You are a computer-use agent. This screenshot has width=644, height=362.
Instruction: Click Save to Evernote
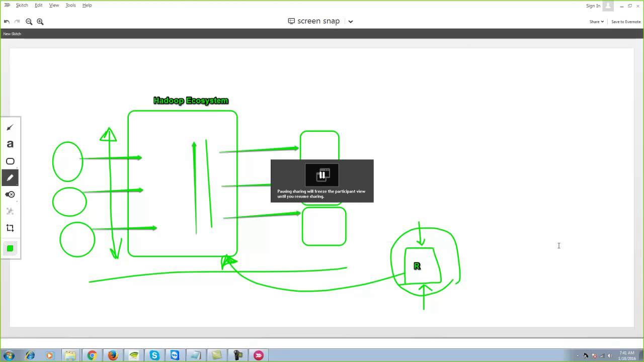[626, 22]
